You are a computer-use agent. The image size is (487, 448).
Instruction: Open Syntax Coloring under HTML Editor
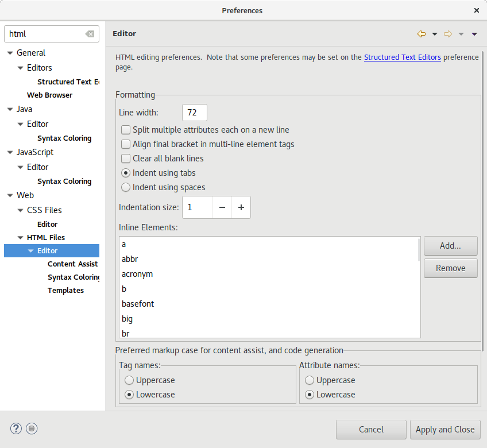coord(74,277)
